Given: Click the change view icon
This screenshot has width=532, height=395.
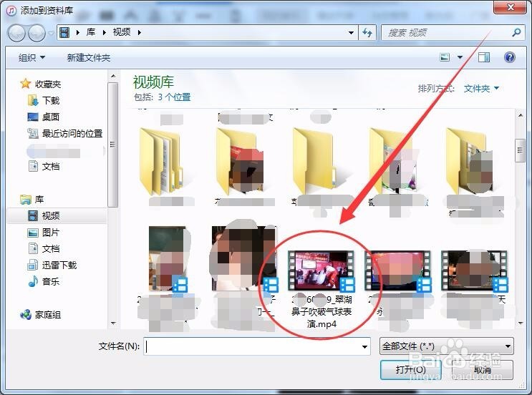Looking at the screenshot, I should [x=445, y=57].
